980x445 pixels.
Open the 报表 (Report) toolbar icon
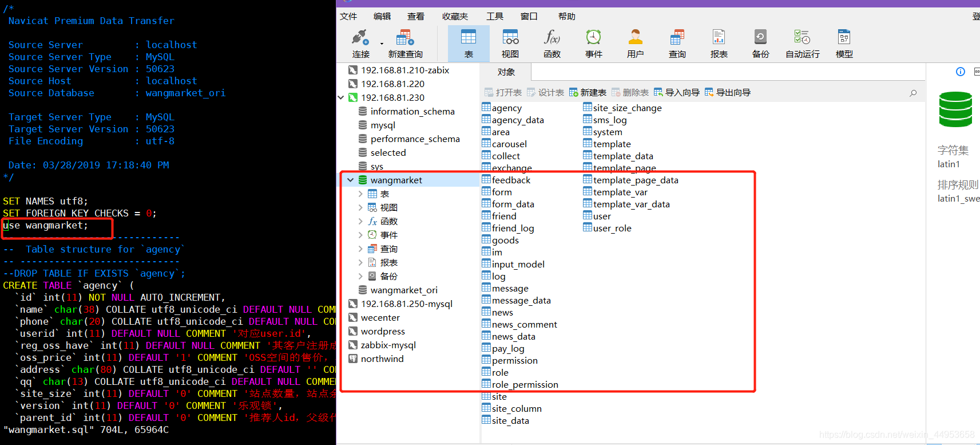pos(719,44)
